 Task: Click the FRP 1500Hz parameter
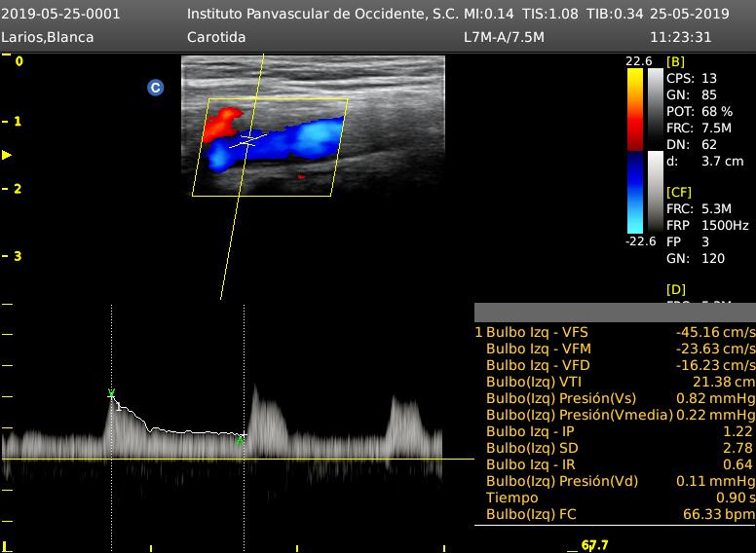point(707,225)
